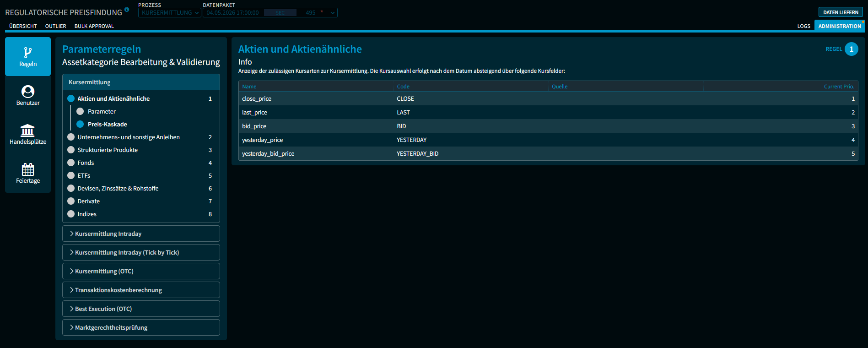Expand Kursermittlung Intraday section
This screenshot has height=348, width=868.
tap(141, 234)
